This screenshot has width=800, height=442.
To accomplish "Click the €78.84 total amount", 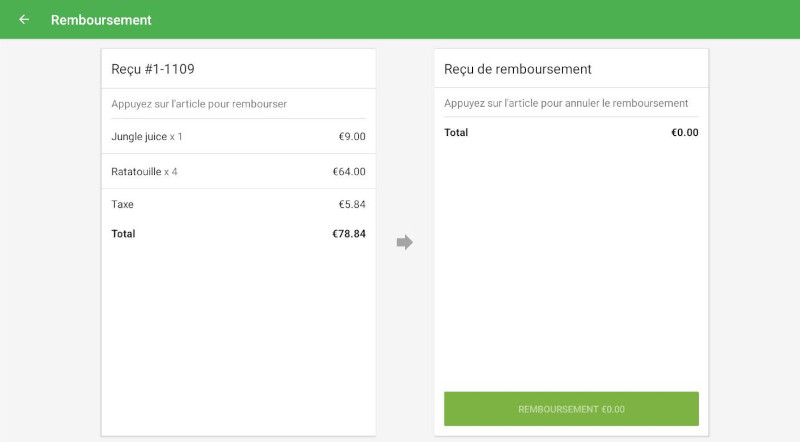I will (349, 233).
